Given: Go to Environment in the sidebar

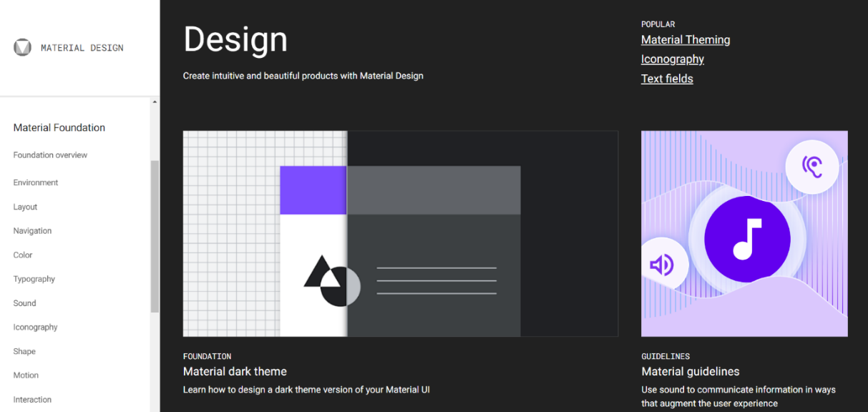Looking at the screenshot, I should point(36,182).
